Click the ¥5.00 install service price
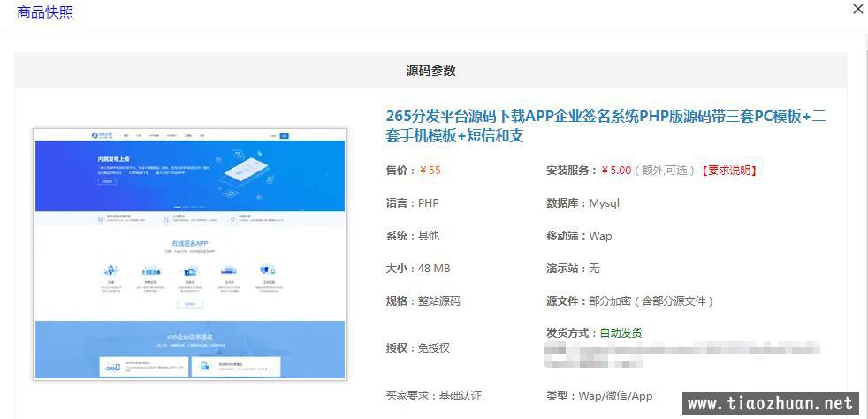Screen dimensions: 868x419 [x=616, y=171]
